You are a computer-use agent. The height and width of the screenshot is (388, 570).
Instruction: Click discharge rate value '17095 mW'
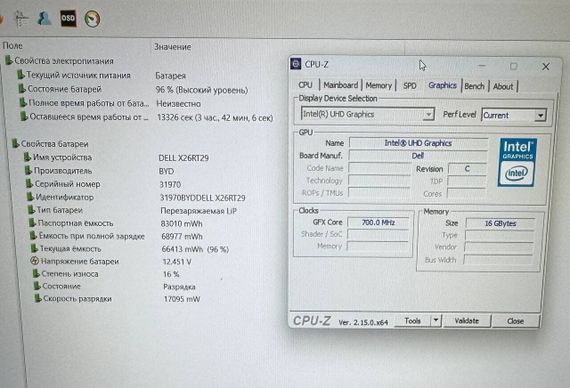(x=182, y=299)
